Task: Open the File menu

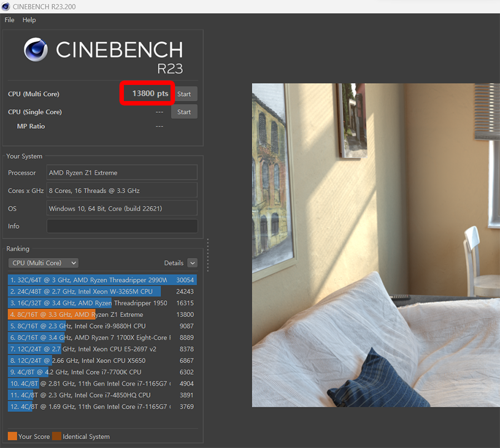Action: pos(9,20)
